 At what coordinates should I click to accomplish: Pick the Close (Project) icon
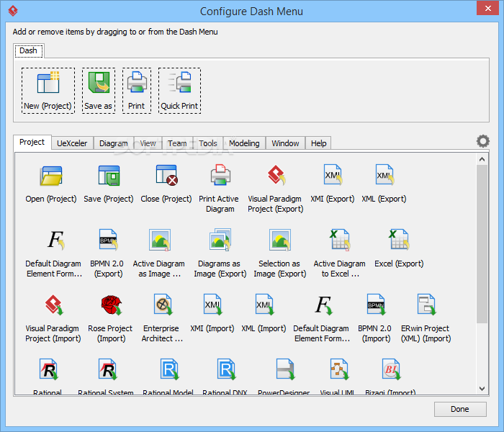166,176
